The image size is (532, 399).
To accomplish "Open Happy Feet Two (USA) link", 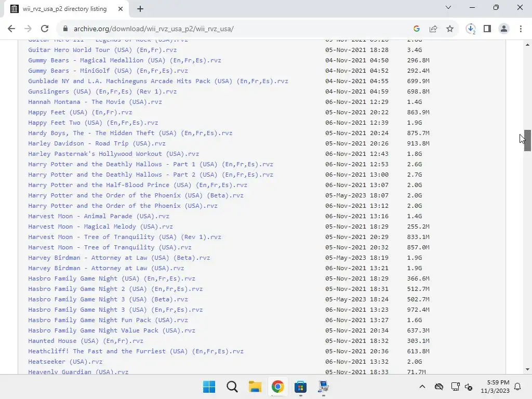I will [x=94, y=123].
